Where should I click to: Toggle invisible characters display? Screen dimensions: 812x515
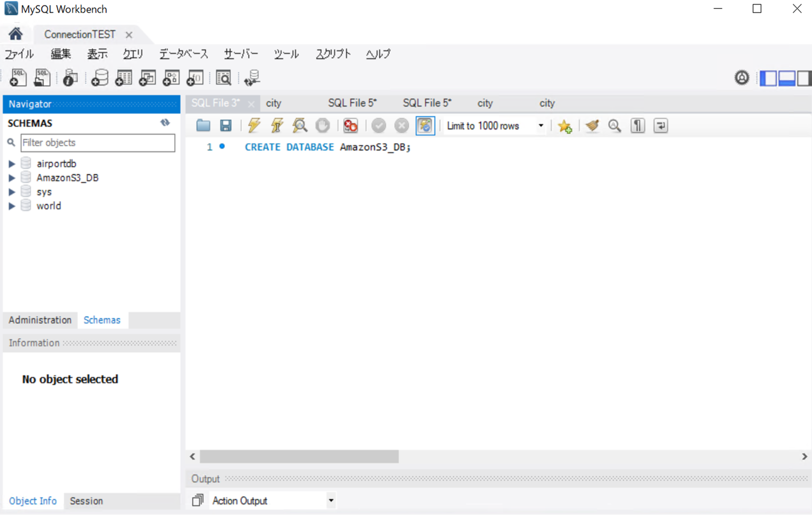click(638, 126)
